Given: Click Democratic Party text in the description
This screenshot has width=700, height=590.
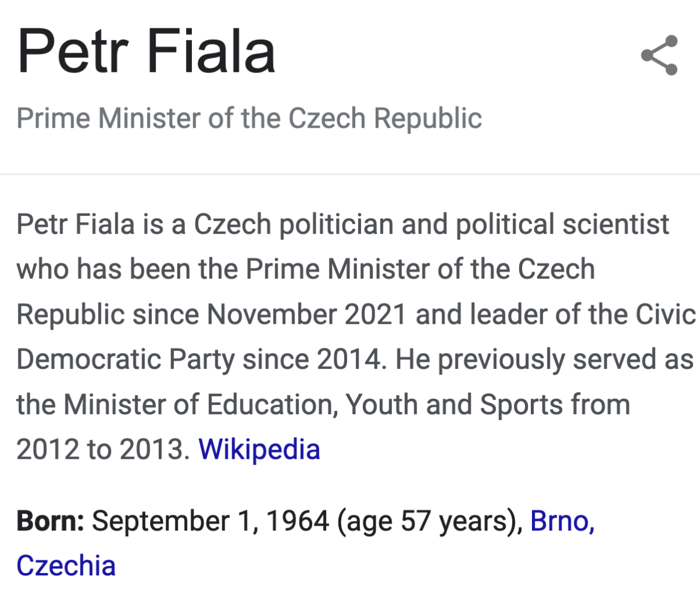Looking at the screenshot, I should tap(125, 359).
